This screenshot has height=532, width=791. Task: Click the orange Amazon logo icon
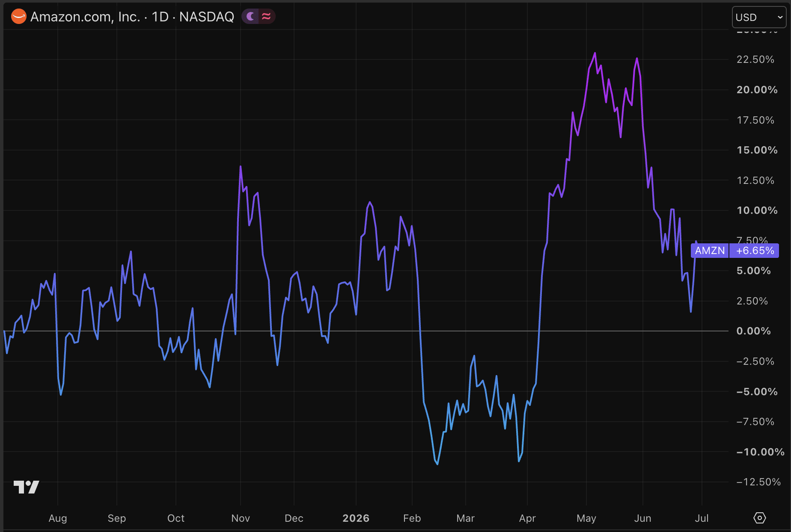pyautogui.click(x=18, y=17)
